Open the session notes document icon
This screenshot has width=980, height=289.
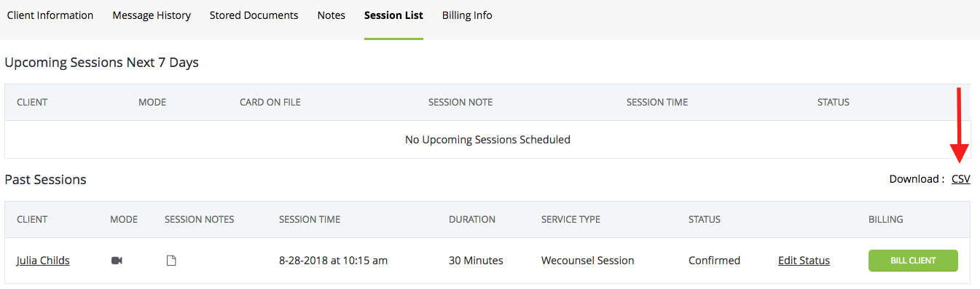click(171, 261)
